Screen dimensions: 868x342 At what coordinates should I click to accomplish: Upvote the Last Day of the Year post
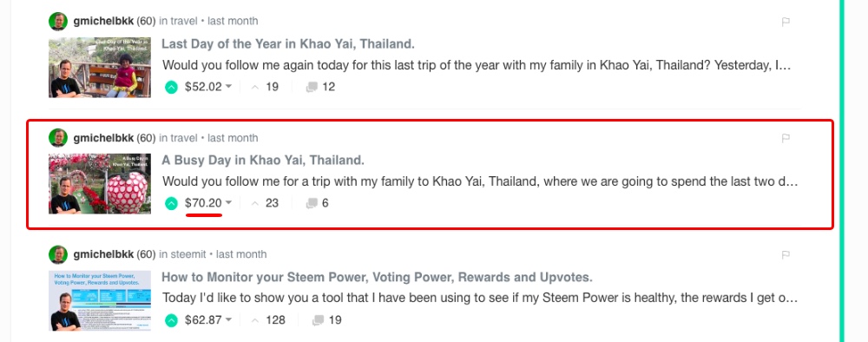tap(172, 87)
